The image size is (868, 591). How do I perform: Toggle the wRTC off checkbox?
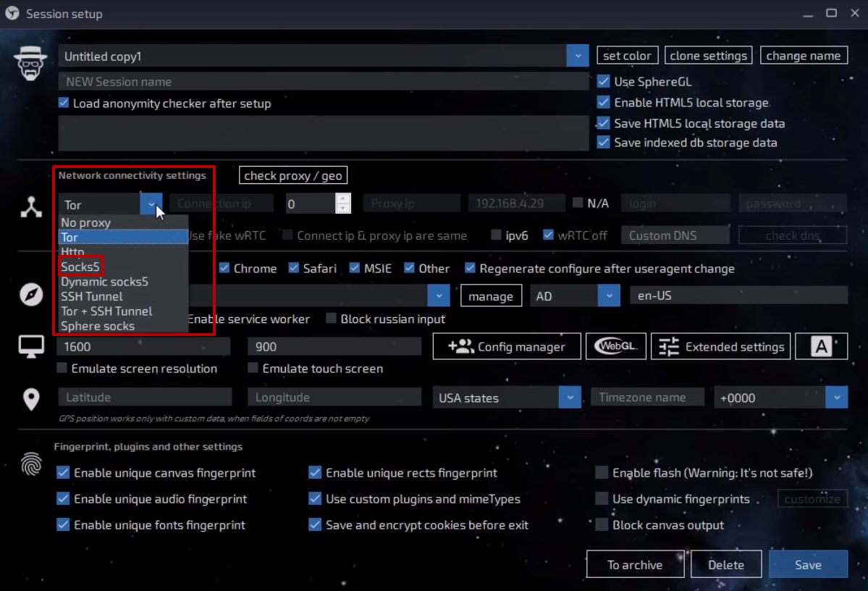548,235
